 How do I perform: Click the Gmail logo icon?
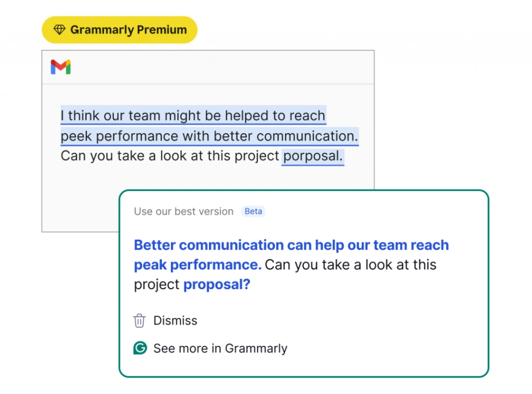[x=61, y=67]
